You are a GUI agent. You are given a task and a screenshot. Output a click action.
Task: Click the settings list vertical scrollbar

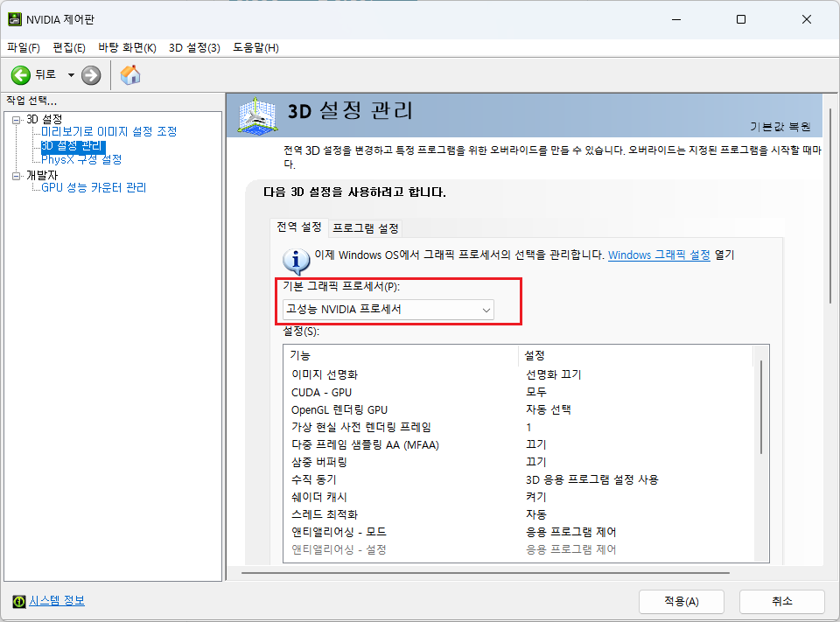point(760,407)
